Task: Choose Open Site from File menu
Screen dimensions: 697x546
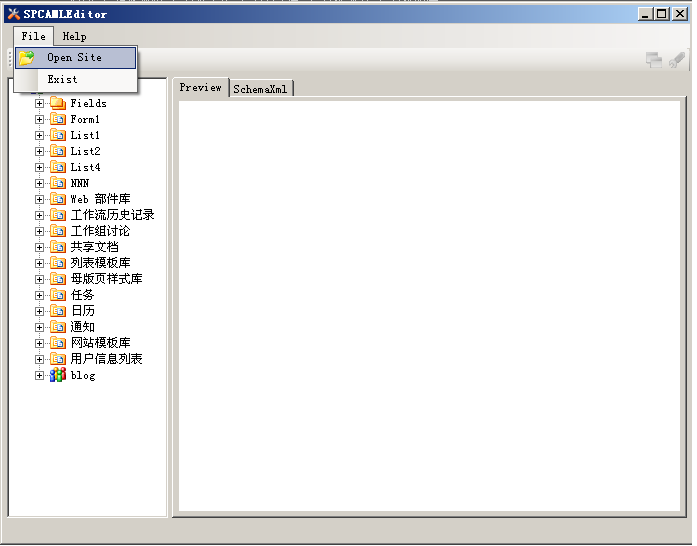Action: tap(76, 58)
